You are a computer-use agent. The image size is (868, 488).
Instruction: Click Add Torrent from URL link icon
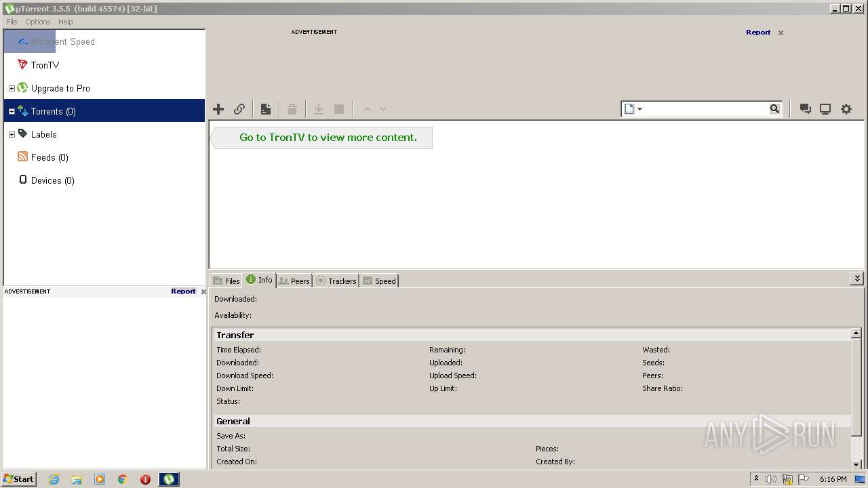[x=239, y=109]
